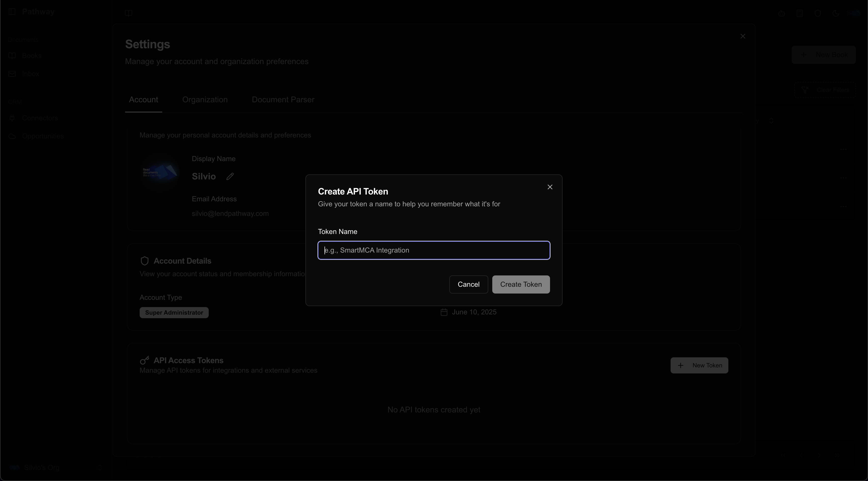This screenshot has width=868, height=481.
Task: Click the New Token button
Action: pos(699,365)
